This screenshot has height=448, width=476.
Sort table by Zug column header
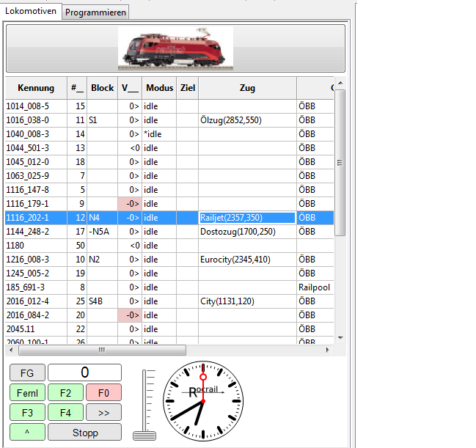[x=247, y=88]
